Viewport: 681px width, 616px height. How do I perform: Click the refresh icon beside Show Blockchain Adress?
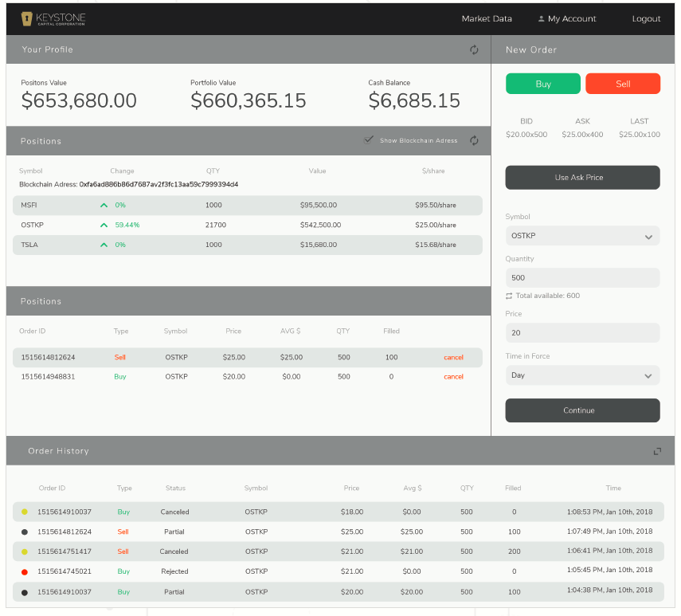474,140
